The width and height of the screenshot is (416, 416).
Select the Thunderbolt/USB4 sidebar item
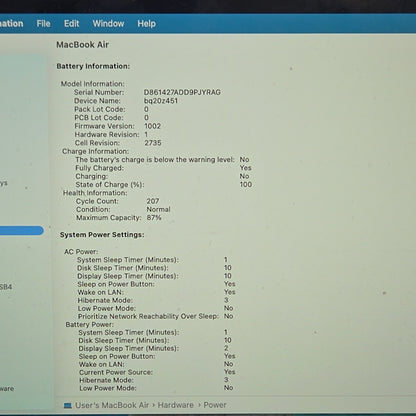pyautogui.click(x=6, y=286)
